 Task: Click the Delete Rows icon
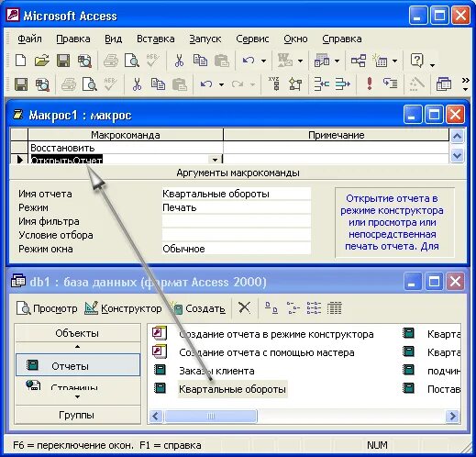coord(342,84)
